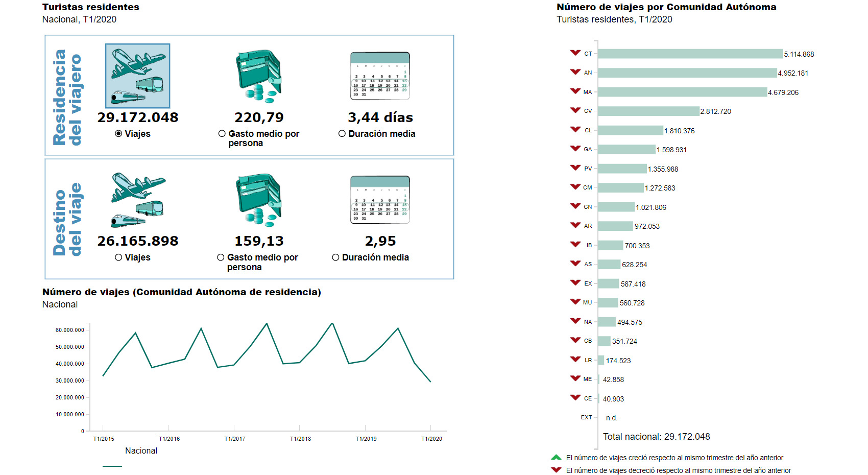Click the Nacional legend entry below line chart

141,451
